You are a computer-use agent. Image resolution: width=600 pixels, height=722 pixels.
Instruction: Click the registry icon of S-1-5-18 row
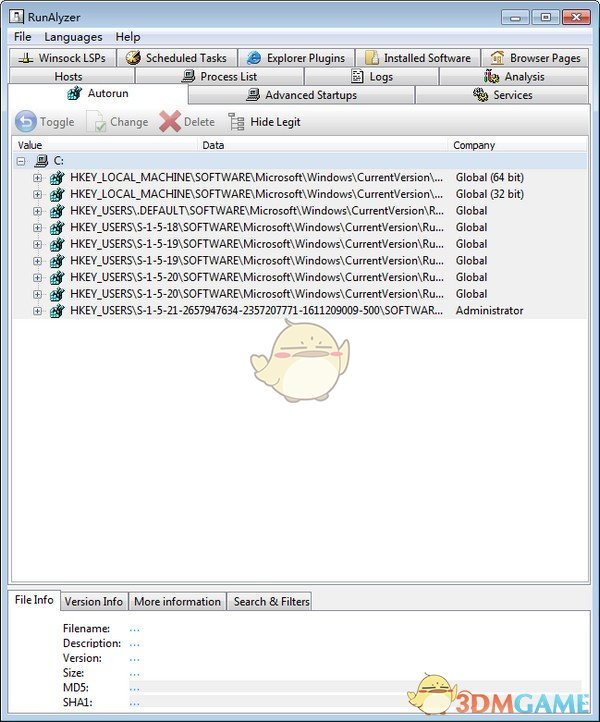click(x=57, y=227)
